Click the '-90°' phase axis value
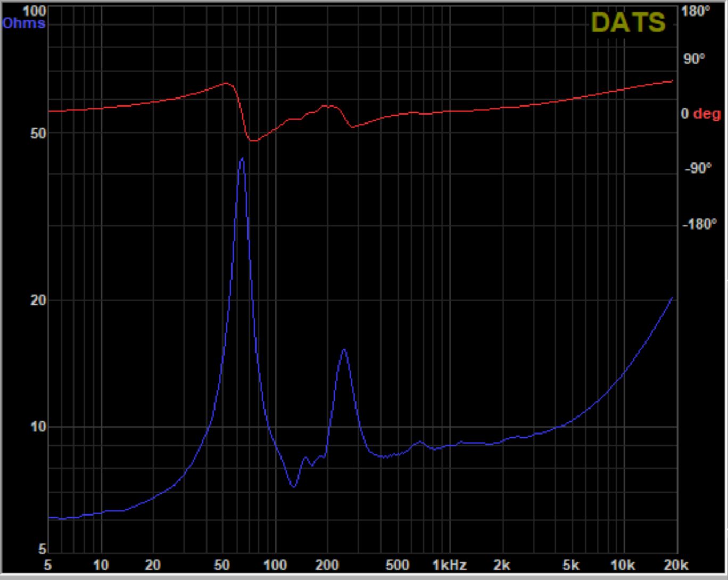Image resolution: width=728 pixels, height=580 pixels. coord(698,168)
